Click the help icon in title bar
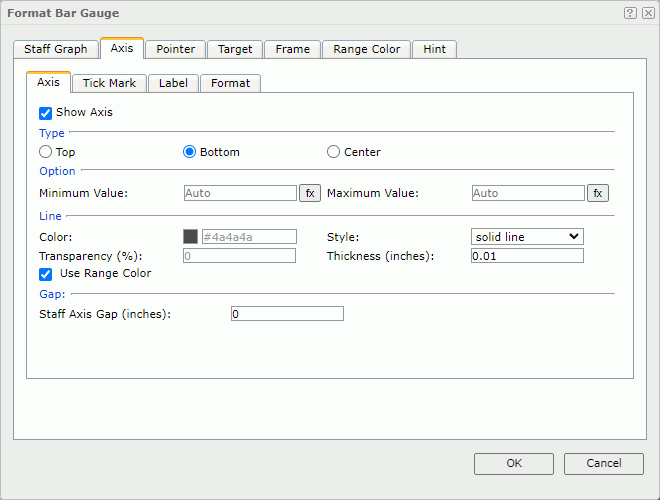This screenshot has width=660, height=500. pos(630,13)
